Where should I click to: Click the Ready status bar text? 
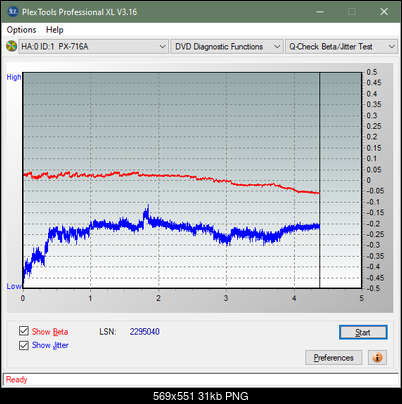click(x=17, y=380)
